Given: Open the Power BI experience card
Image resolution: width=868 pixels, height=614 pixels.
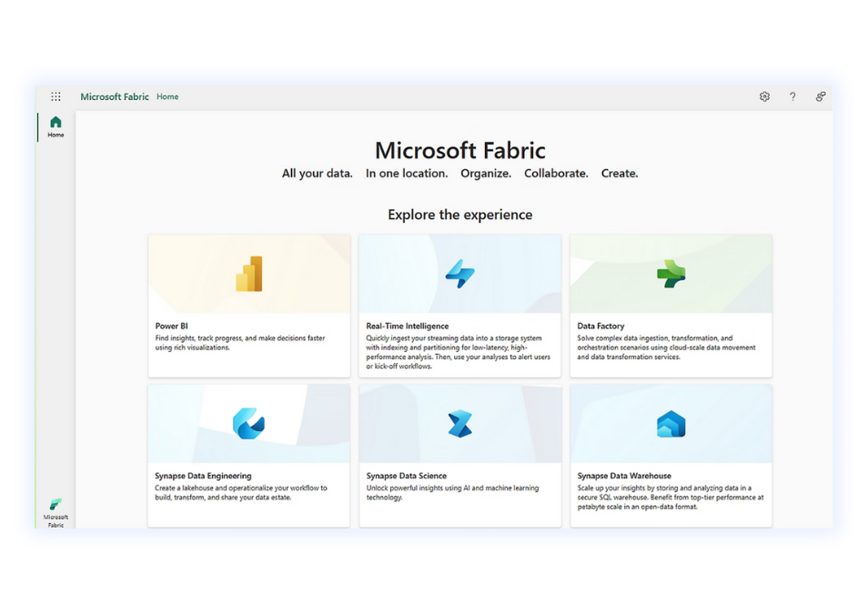Looking at the screenshot, I should click(247, 305).
